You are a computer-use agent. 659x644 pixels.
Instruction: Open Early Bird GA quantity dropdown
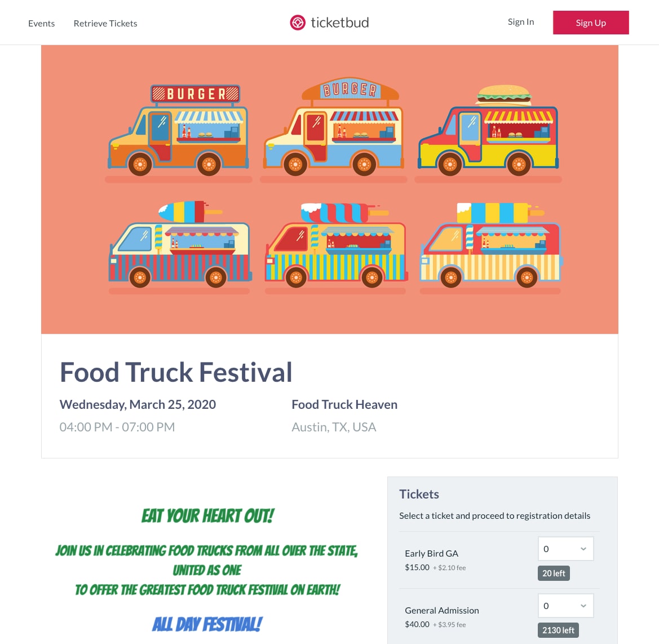coord(565,549)
